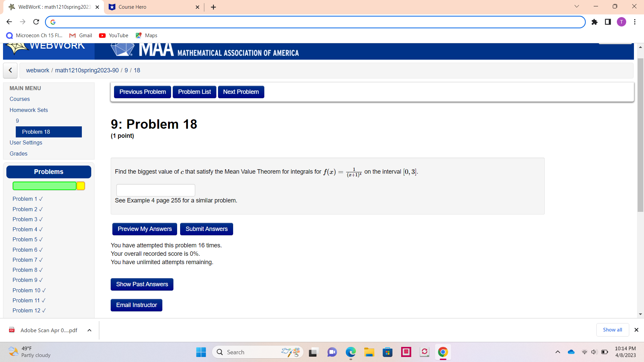
Task: Collapse the Adobe Scan download bar entry
Action: coord(89,330)
